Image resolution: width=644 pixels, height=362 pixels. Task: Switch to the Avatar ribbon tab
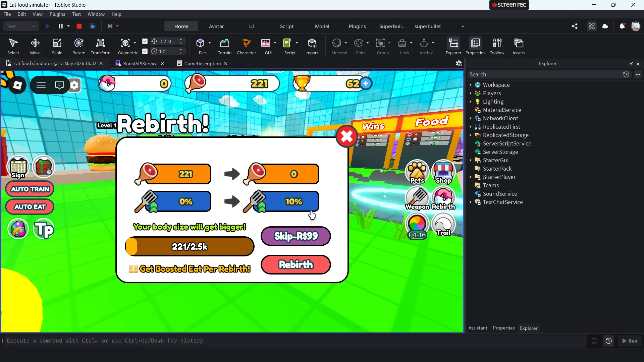[x=216, y=26]
